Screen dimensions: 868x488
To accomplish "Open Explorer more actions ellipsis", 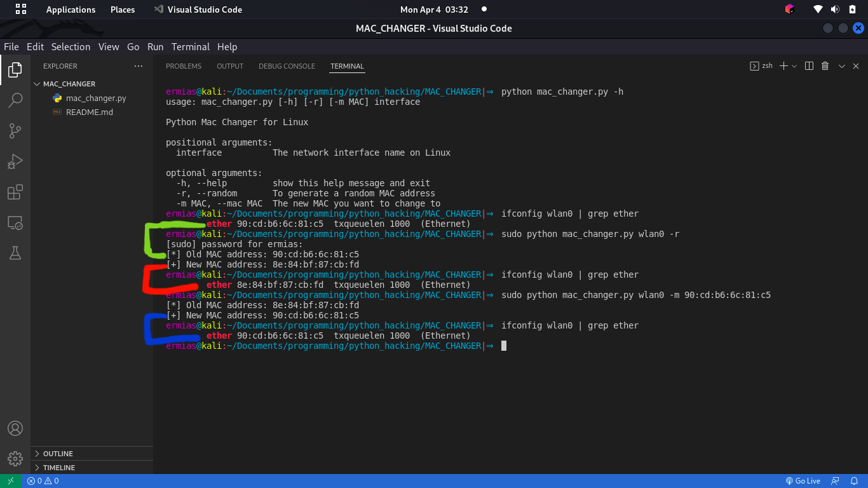I will tap(139, 66).
